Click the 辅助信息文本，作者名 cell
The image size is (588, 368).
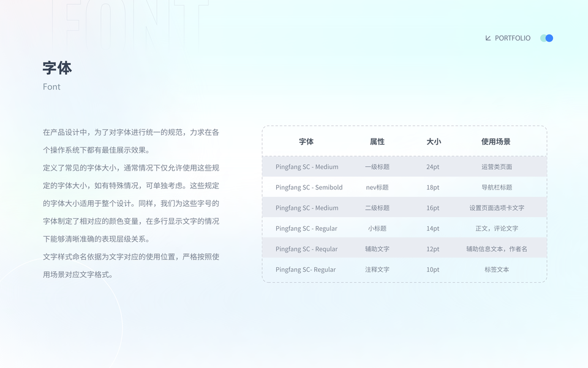(497, 249)
